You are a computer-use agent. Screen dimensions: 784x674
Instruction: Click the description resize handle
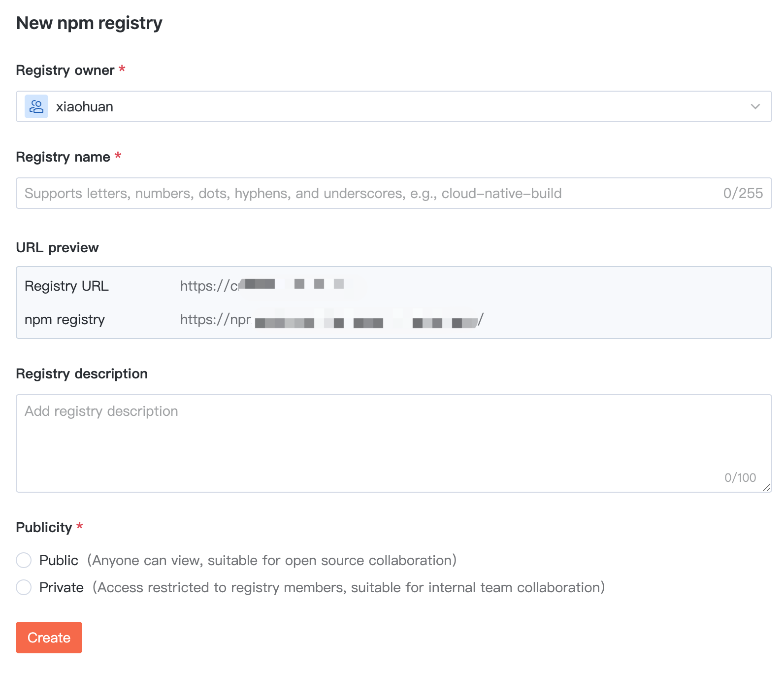point(767,487)
